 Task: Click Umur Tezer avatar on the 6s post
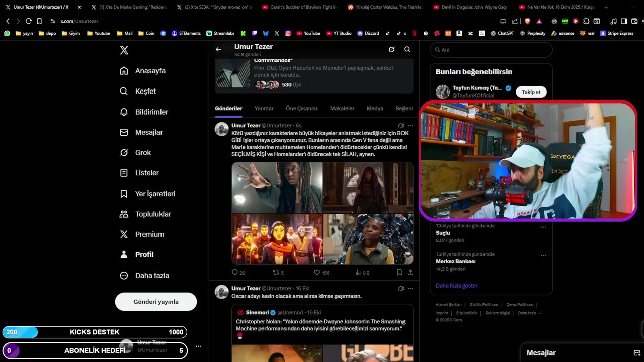pyautogui.click(x=222, y=129)
